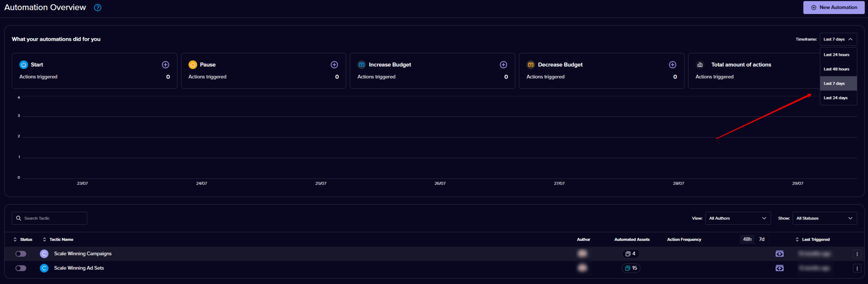Click the Automated Assets column header
The height and width of the screenshot is (284, 868).
(632, 239)
